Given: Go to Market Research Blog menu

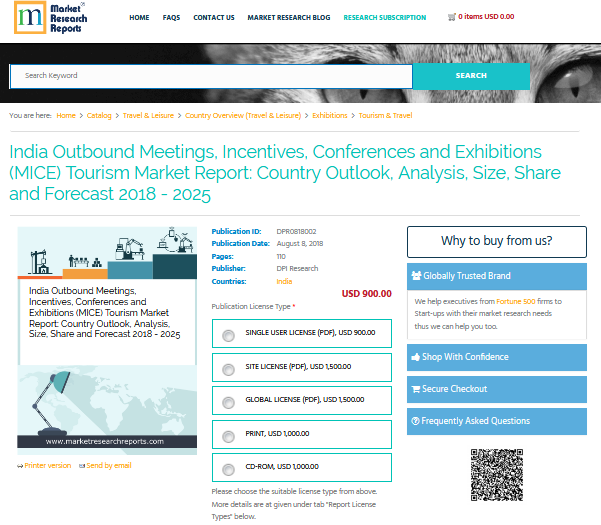Looking at the screenshot, I should [289, 17].
